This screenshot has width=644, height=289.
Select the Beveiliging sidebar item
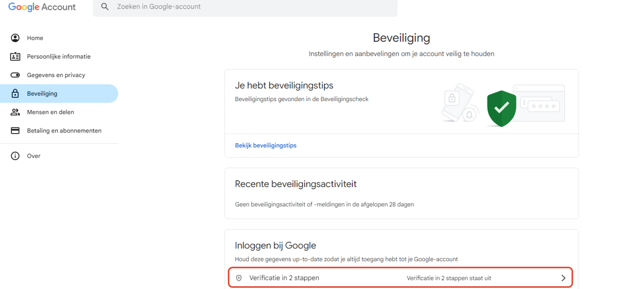pos(59,94)
